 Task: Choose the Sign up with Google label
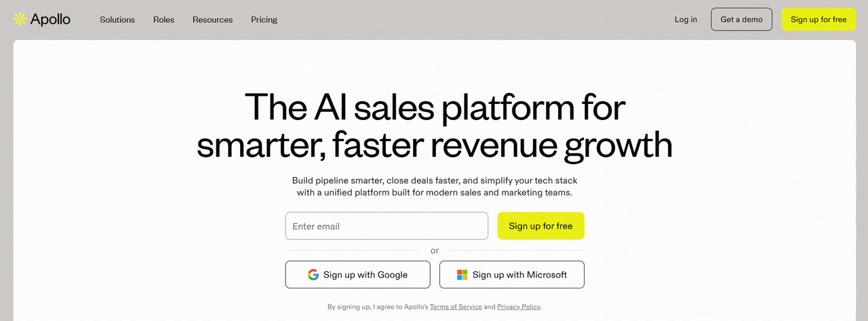(x=366, y=275)
